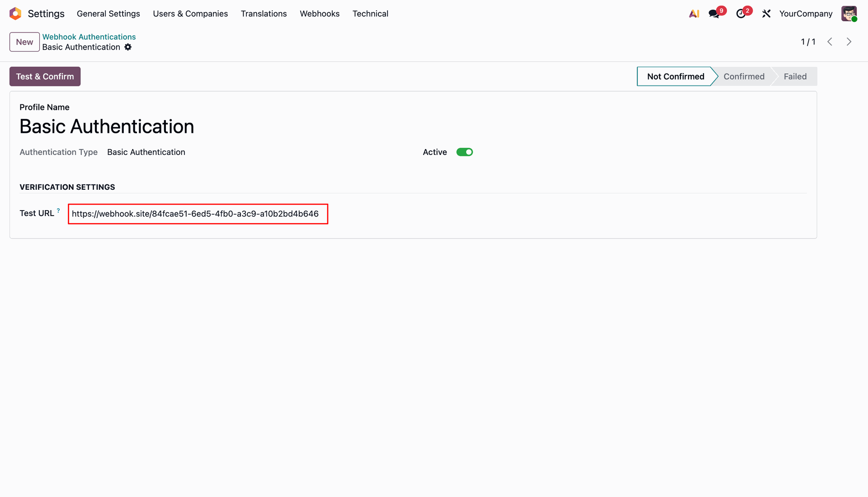Go to next record arrow

849,42
